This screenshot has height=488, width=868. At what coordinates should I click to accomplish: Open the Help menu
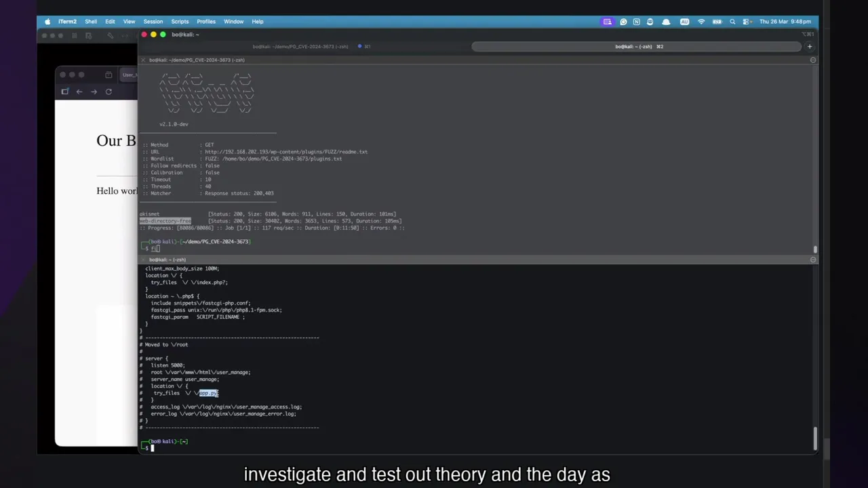tap(258, 22)
